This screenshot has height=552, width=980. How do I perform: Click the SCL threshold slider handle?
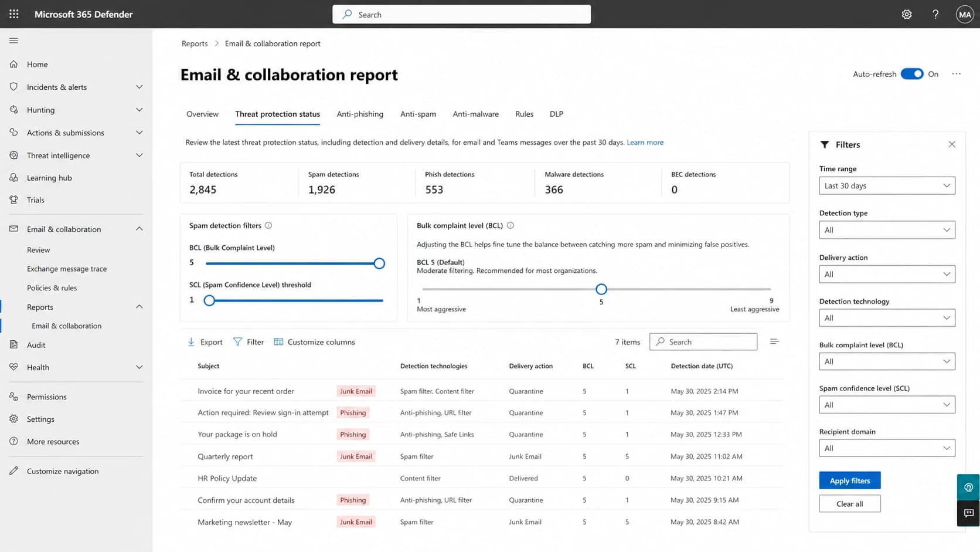(x=209, y=300)
